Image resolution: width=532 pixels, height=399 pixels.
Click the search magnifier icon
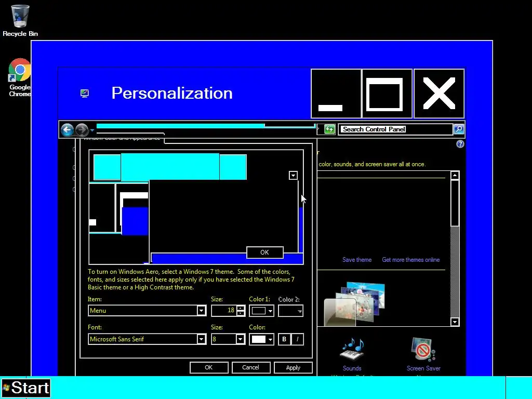(459, 129)
